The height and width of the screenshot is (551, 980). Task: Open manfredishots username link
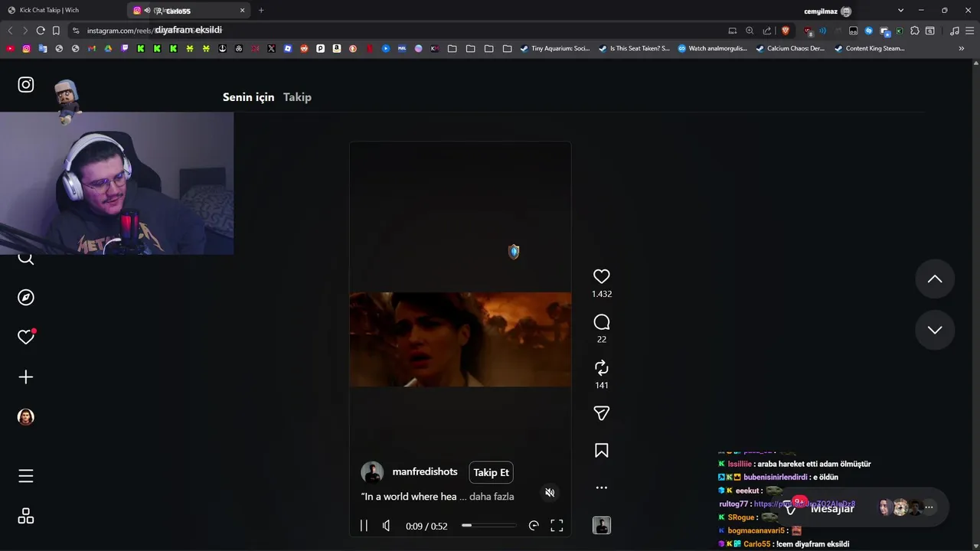425,472
